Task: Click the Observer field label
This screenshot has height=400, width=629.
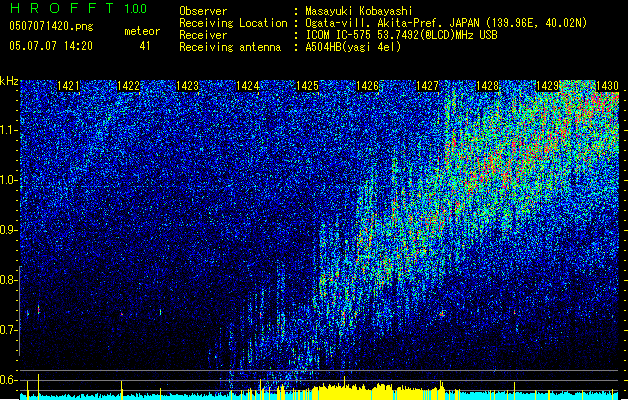Action: tap(203, 11)
